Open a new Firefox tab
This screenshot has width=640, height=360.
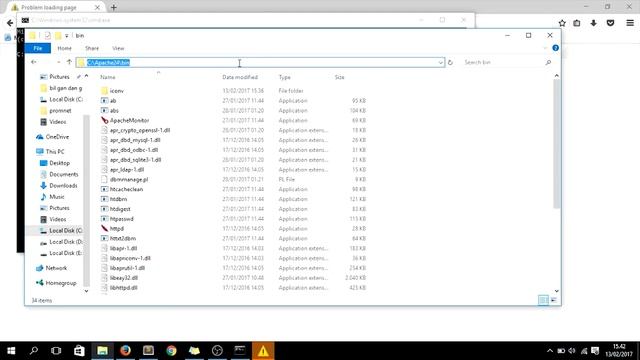point(113,7)
